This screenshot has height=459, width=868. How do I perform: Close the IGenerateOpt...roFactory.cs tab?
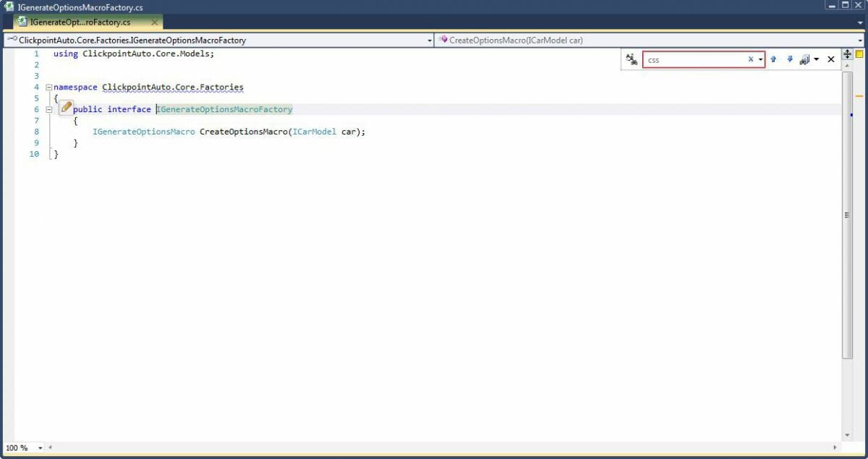[x=155, y=22]
